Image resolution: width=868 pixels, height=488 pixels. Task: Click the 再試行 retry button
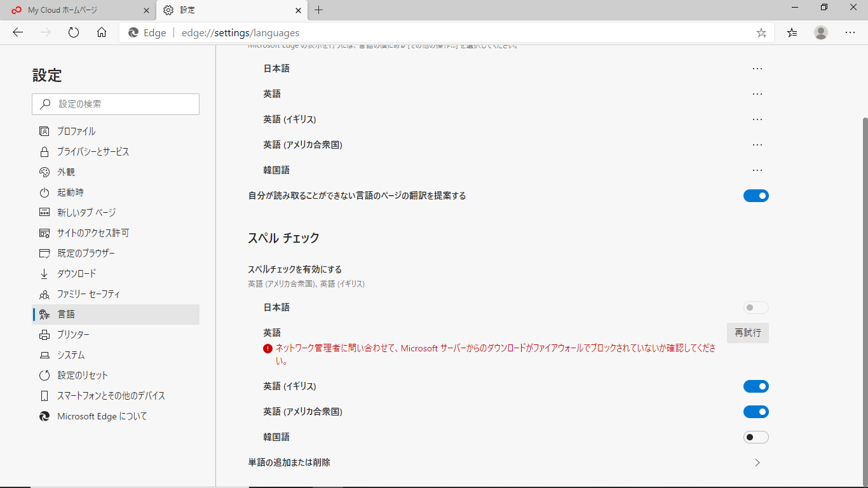coord(748,333)
